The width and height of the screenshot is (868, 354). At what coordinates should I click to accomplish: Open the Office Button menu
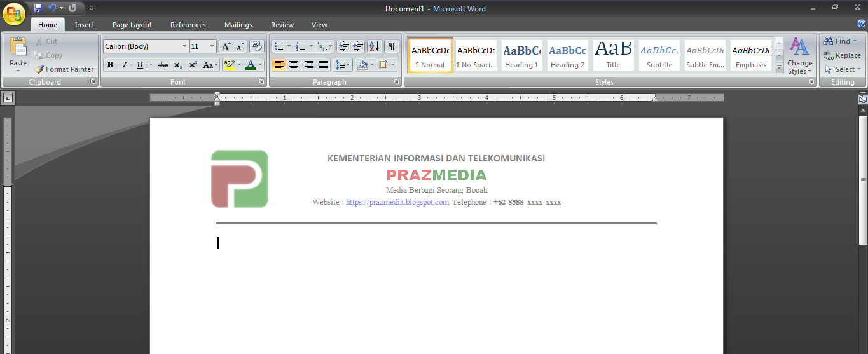pos(14,13)
